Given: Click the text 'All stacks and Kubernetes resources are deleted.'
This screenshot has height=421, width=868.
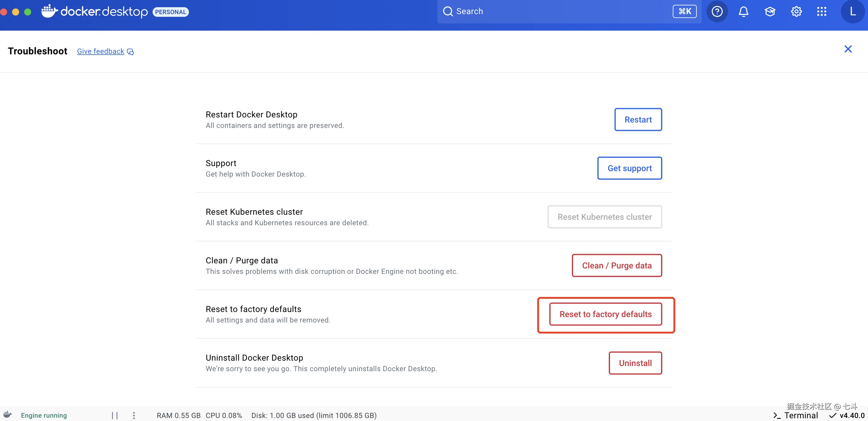Looking at the screenshot, I should (x=287, y=223).
